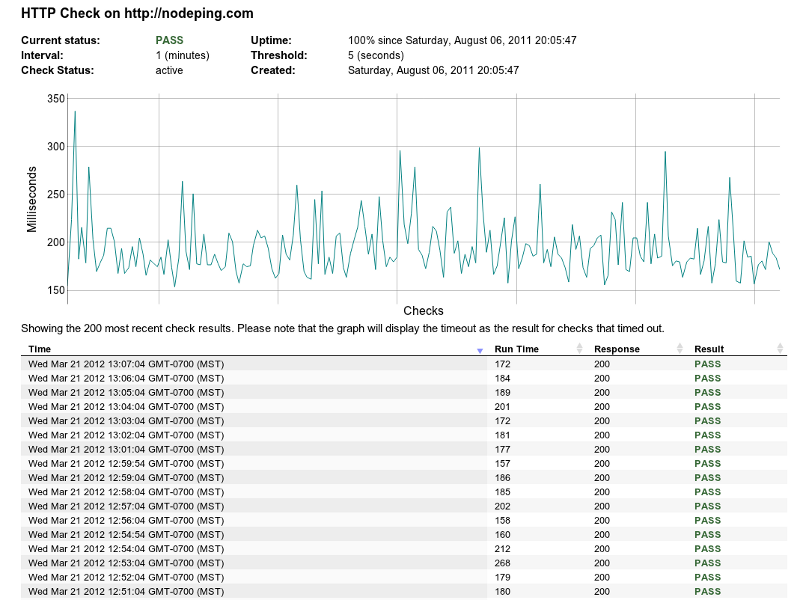Click the 350 tick on y-axis
This screenshot has height=600, width=800.
[55, 99]
